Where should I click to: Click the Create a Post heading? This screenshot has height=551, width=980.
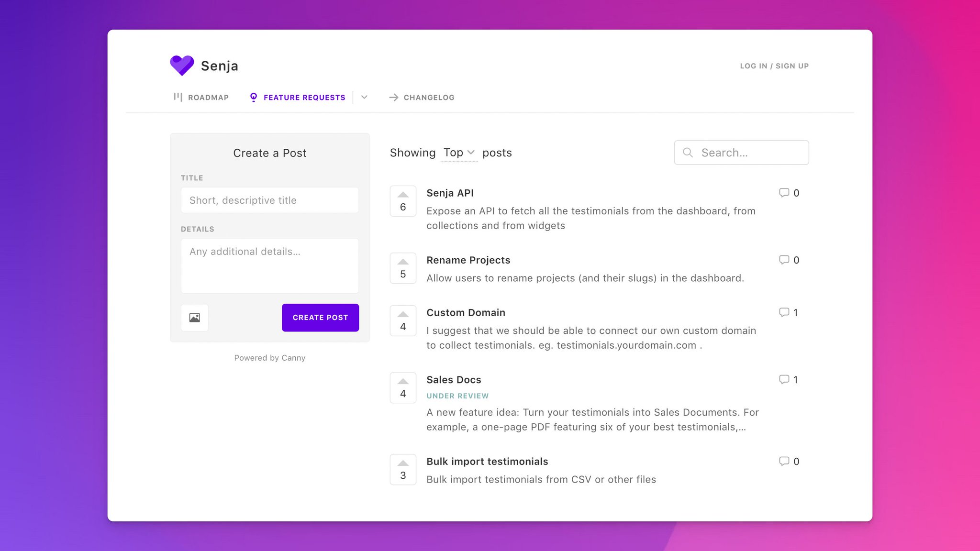270,153
